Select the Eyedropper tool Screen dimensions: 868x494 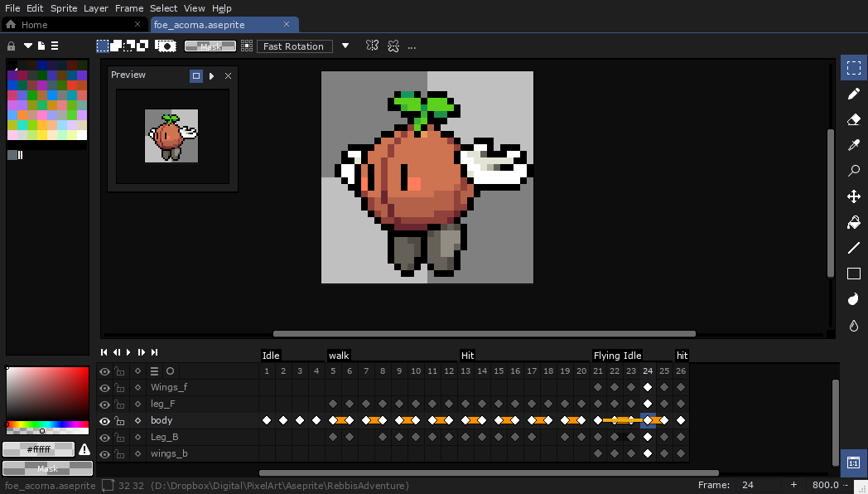tap(854, 145)
